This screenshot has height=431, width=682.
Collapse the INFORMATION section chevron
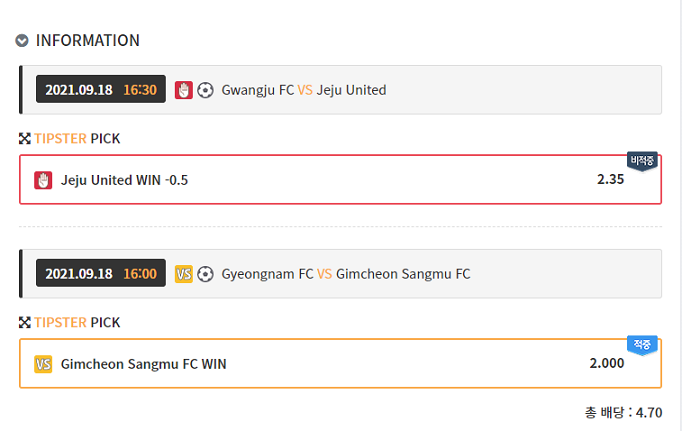click(22, 41)
